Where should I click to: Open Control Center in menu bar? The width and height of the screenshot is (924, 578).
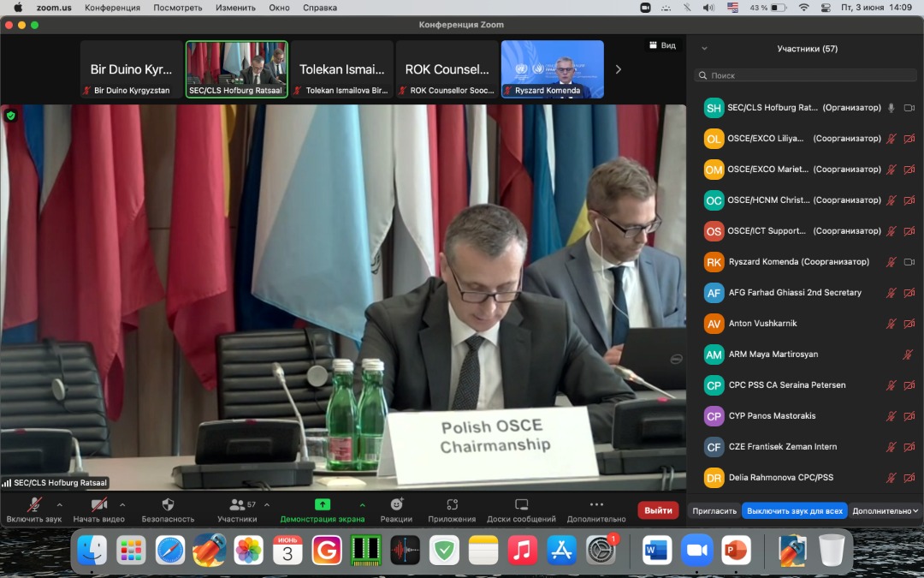tap(826, 8)
